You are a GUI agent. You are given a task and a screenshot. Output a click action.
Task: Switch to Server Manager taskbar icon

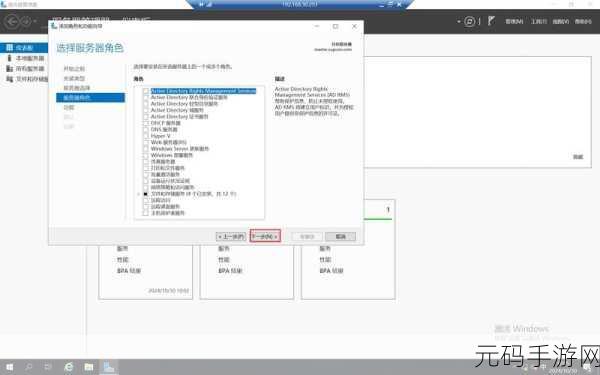109,367
